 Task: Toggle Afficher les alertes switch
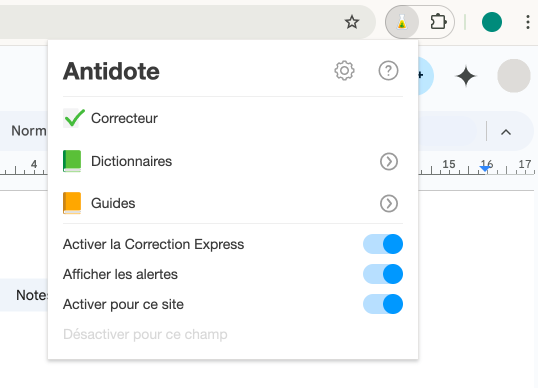pos(383,274)
